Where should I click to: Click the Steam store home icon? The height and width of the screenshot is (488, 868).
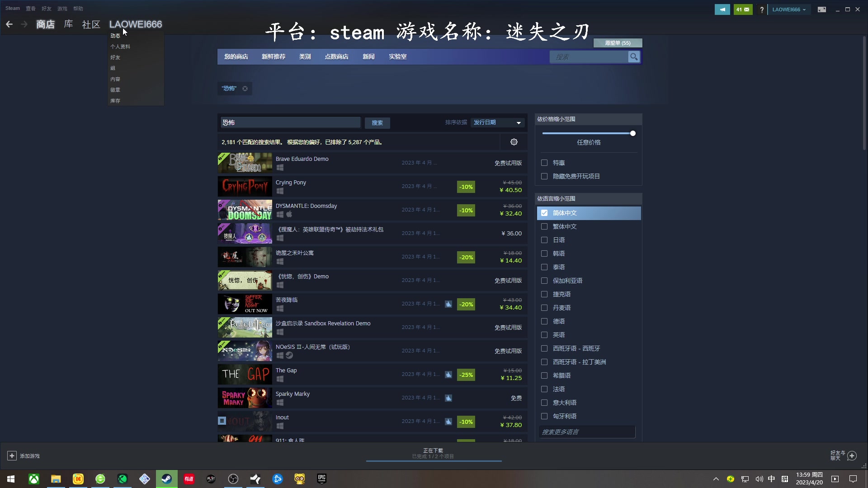point(45,24)
